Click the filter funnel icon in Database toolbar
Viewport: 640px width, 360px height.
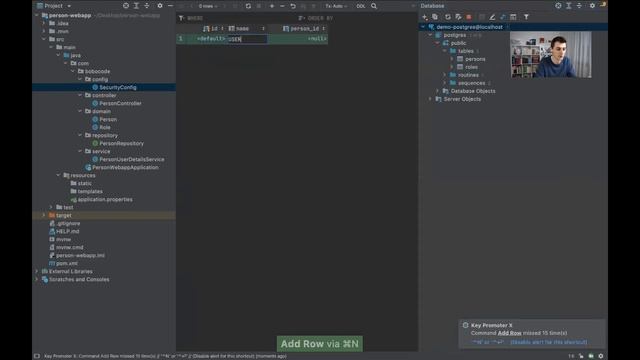(526, 17)
